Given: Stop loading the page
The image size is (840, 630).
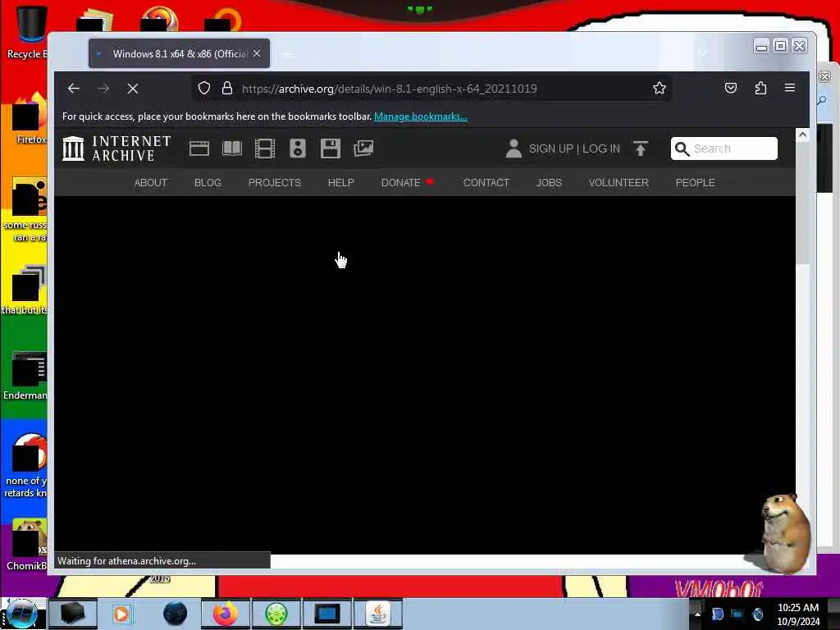Looking at the screenshot, I should click(x=133, y=89).
